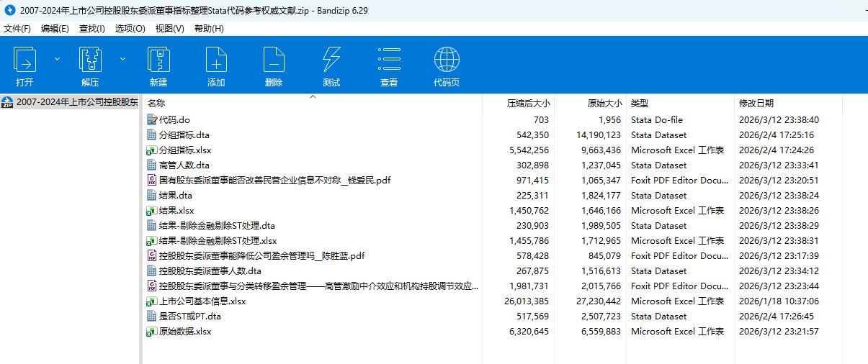This screenshot has width=868, height=364.
Task: Select the file name 高管人数.dta
Action: pyautogui.click(x=184, y=165)
